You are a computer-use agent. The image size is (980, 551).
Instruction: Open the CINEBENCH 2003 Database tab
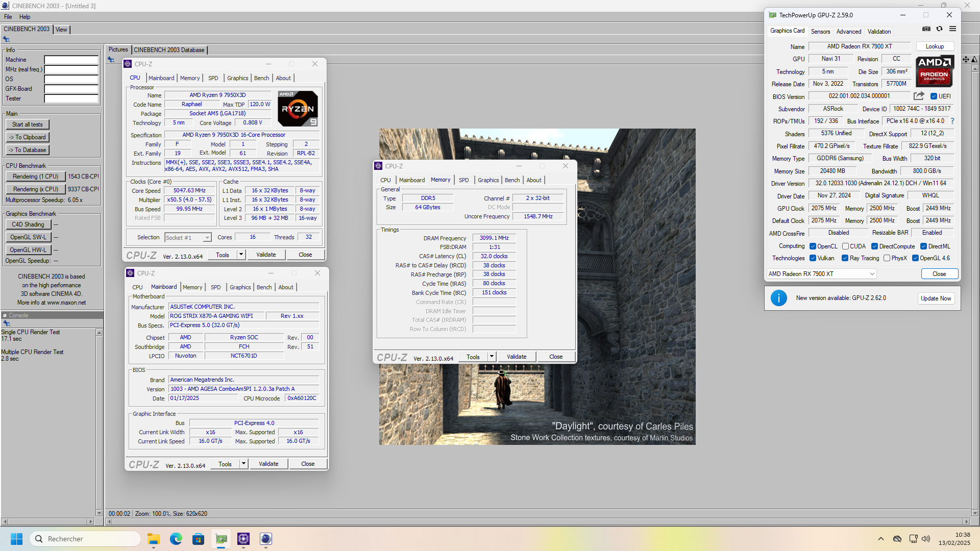click(169, 50)
